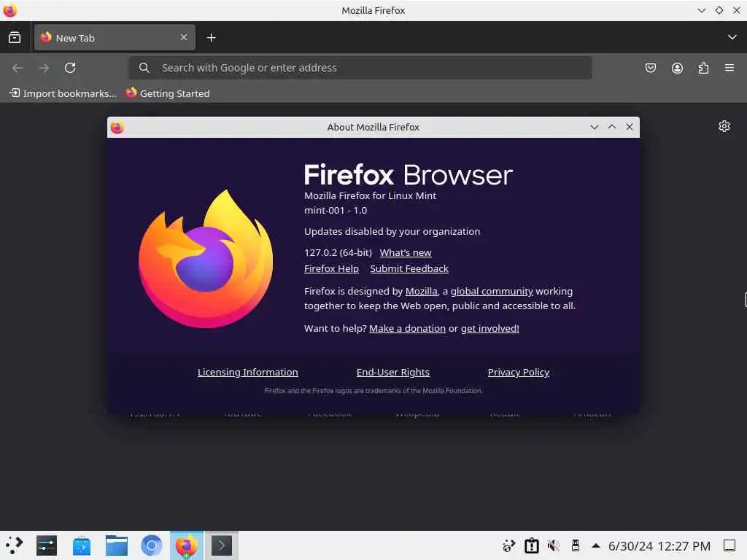Expand the list all tabs chevron
Viewport: 747px width, 560px height.
[732, 37]
